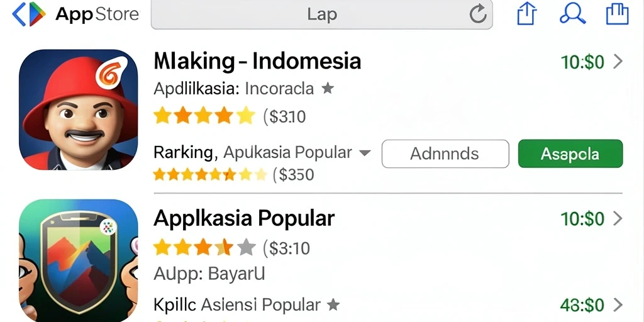Click the AppStore title label
Image resolution: width=644 pixels, height=322 pixels.
coord(97,14)
